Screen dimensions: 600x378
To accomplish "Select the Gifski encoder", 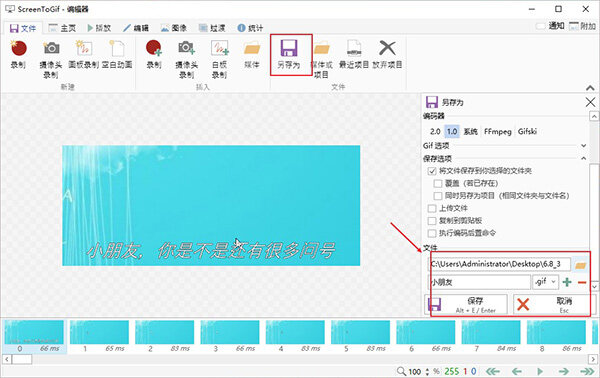I will click(x=527, y=132).
